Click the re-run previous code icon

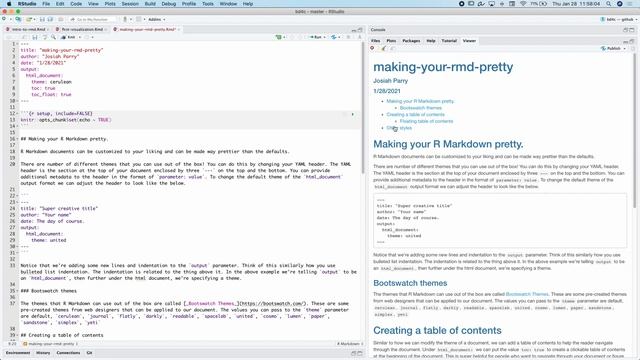pos(334,37)
